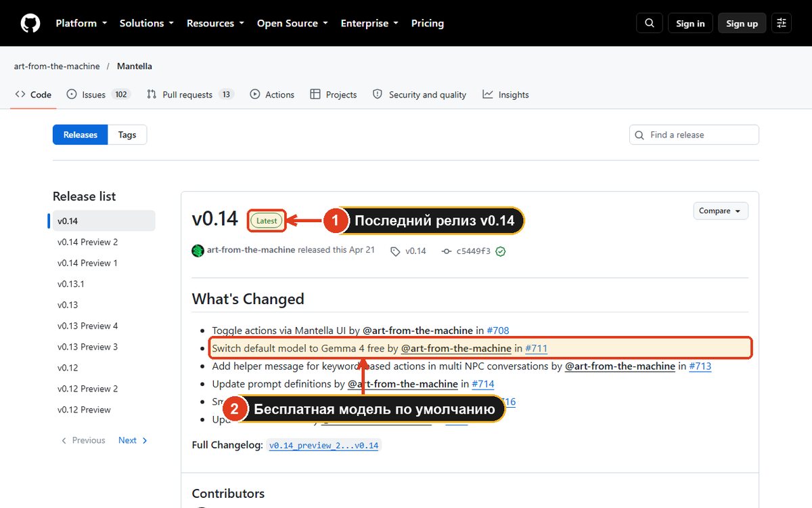Switch to the Actions tab

(x=272, y=95)
